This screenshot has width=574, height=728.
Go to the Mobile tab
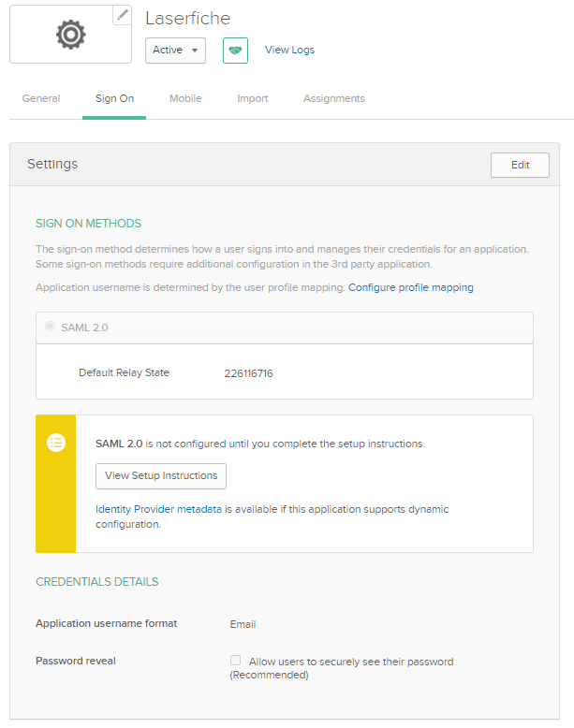coord(185,99)
